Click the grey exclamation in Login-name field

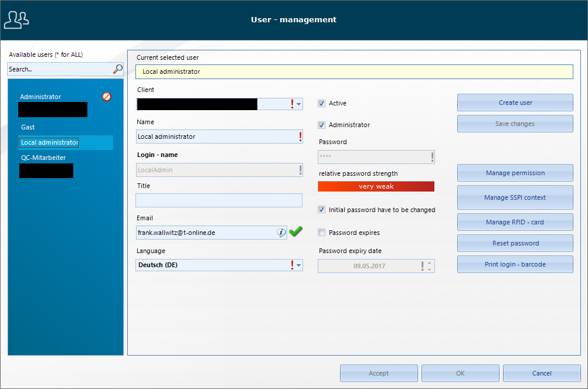pos(300,170)
